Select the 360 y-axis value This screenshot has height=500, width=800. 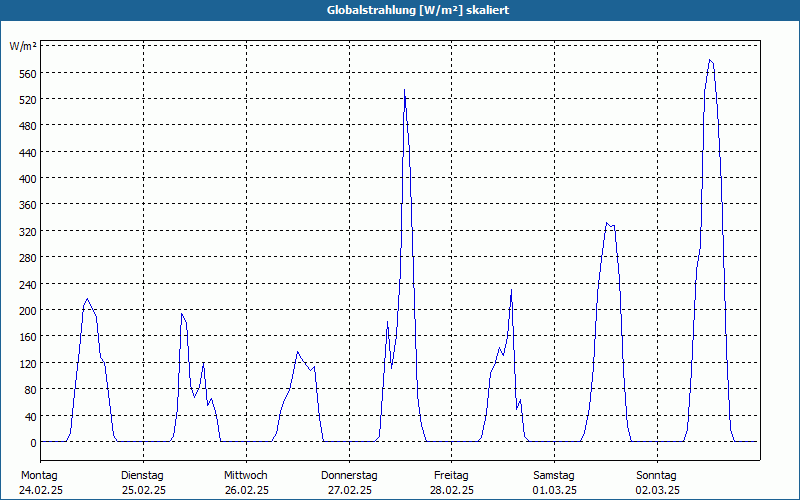(x=28, y=205)
